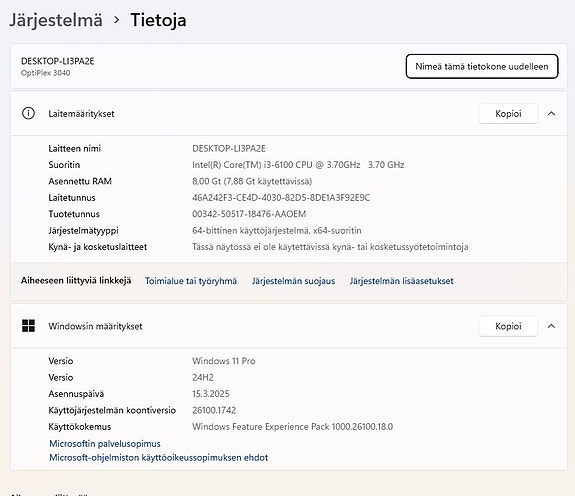Image resolution: width=575 pixels, height=496 pixels.
Task: Open Toimialue tai työryhmä link
Action: (x=191, y=281)
